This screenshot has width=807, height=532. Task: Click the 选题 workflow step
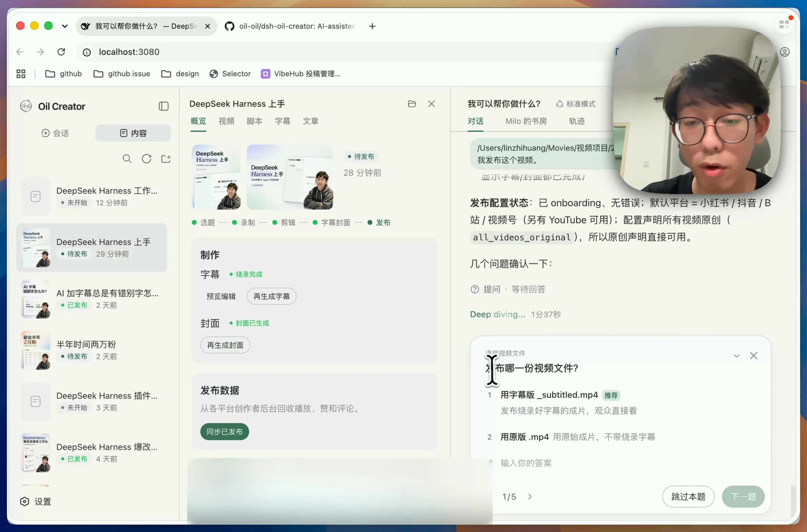tap(204, 223)
